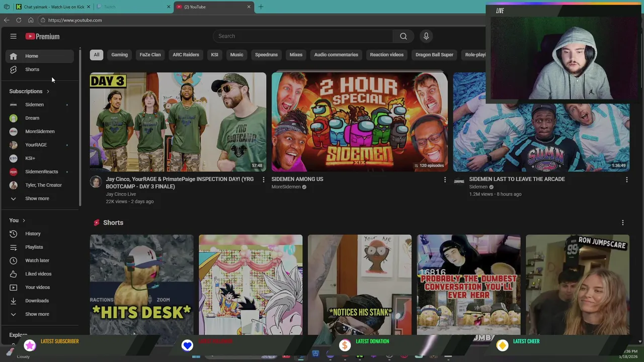Open Watch later list
644x362 pixels.
click(x=41, y=260)
